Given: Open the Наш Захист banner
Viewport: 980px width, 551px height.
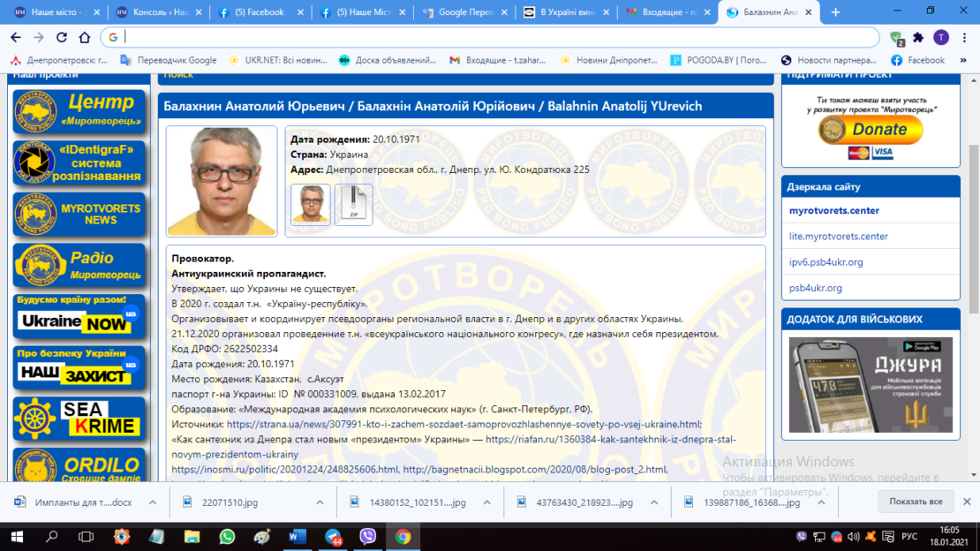Looking at the screenshot, I should point(79,367).
